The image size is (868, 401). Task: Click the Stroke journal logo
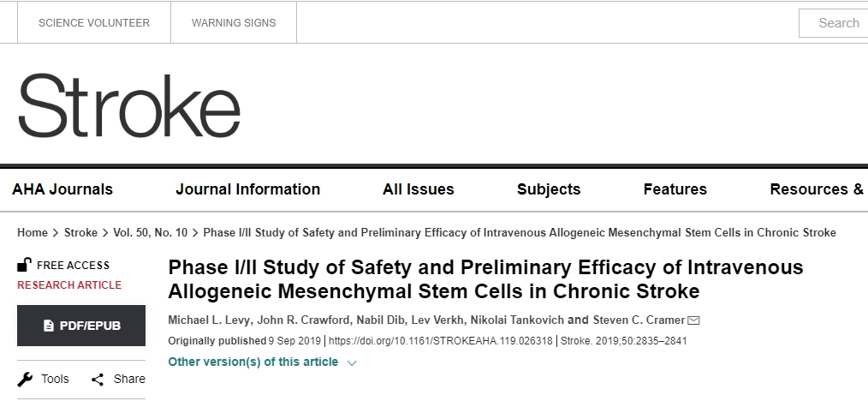coord(128,106)
